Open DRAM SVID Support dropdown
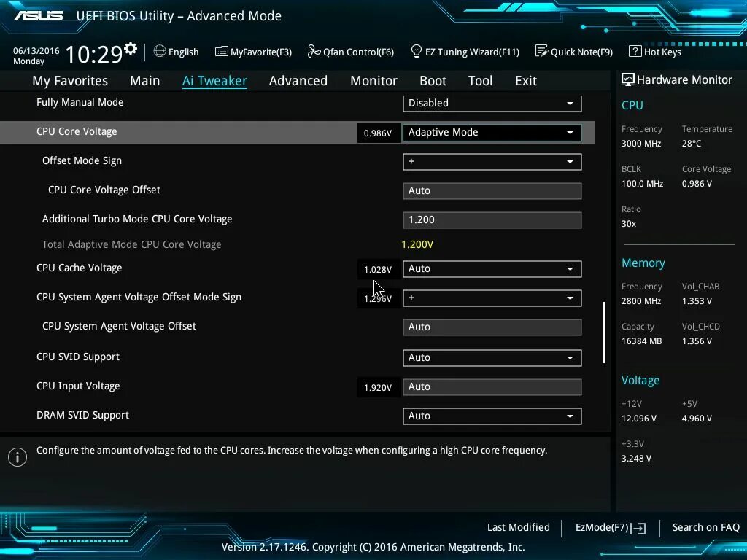 492,416
